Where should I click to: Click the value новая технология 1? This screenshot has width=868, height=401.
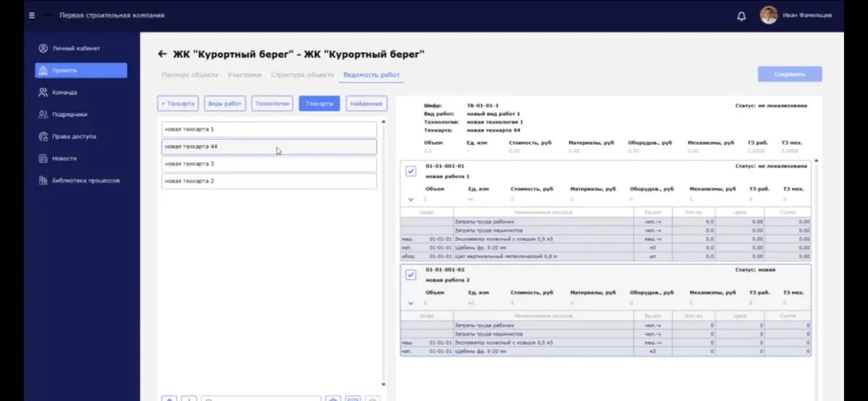(495, 122)
